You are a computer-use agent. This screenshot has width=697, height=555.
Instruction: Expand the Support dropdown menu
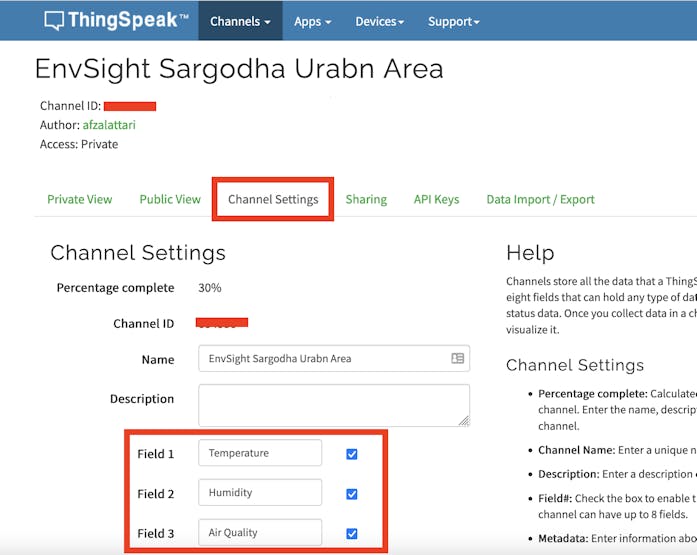coord(453,21)
